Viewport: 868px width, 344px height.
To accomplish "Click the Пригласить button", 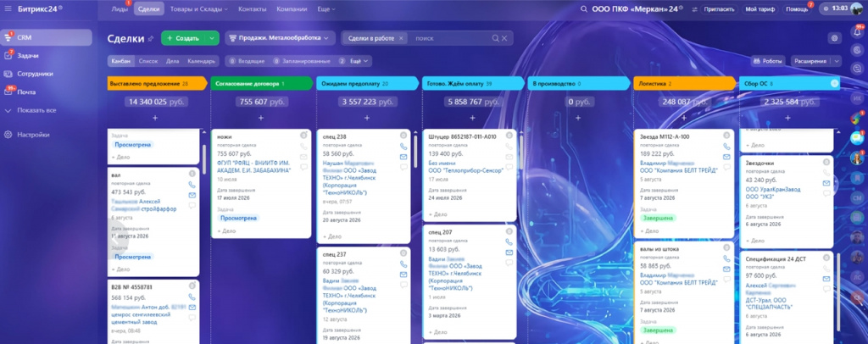I will click(x=719, y=9).
